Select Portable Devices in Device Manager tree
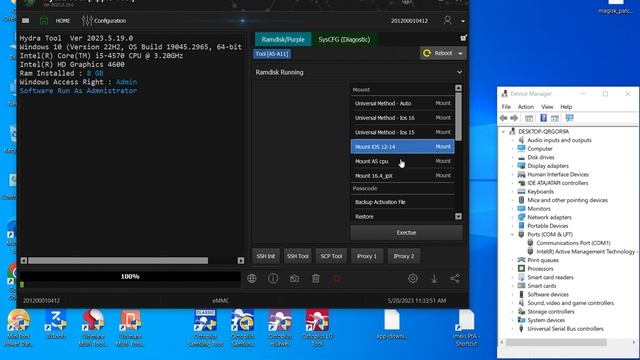 [547, 226]
